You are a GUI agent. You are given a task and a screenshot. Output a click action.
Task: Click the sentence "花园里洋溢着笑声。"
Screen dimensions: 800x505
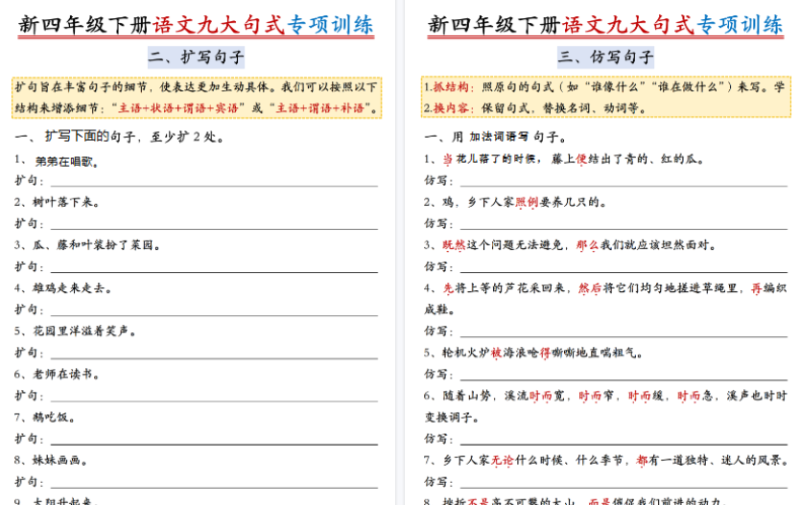pyautogui.click(x=84, y=332)
